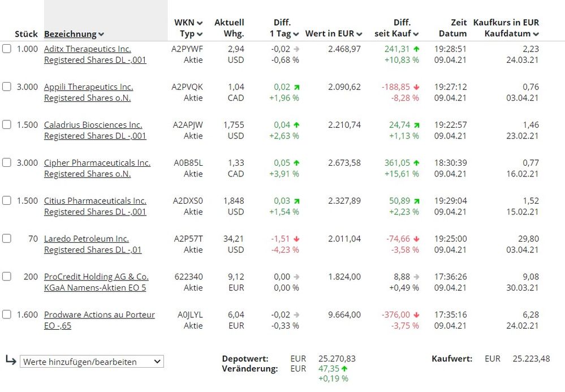Viewport: 565px width, 392px height.
Task: Click the green up arrow beside Aditx gain
Action: (416, 49)
